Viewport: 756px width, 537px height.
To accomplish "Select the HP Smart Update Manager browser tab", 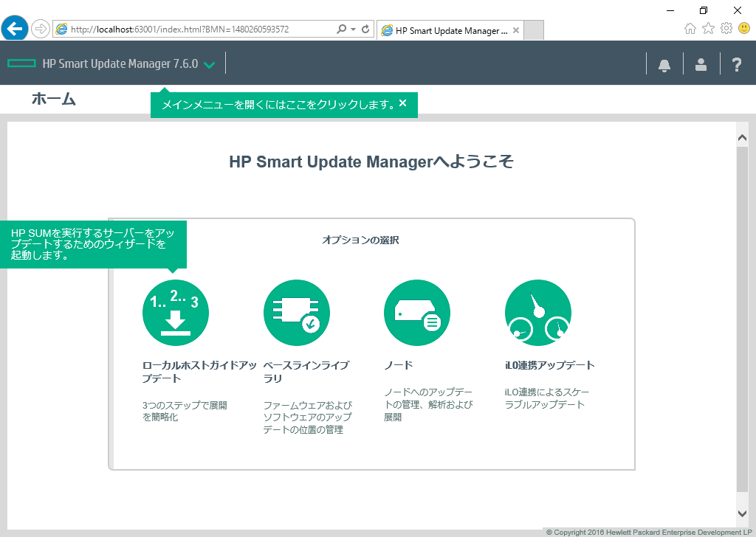I will tap(450, 30).
